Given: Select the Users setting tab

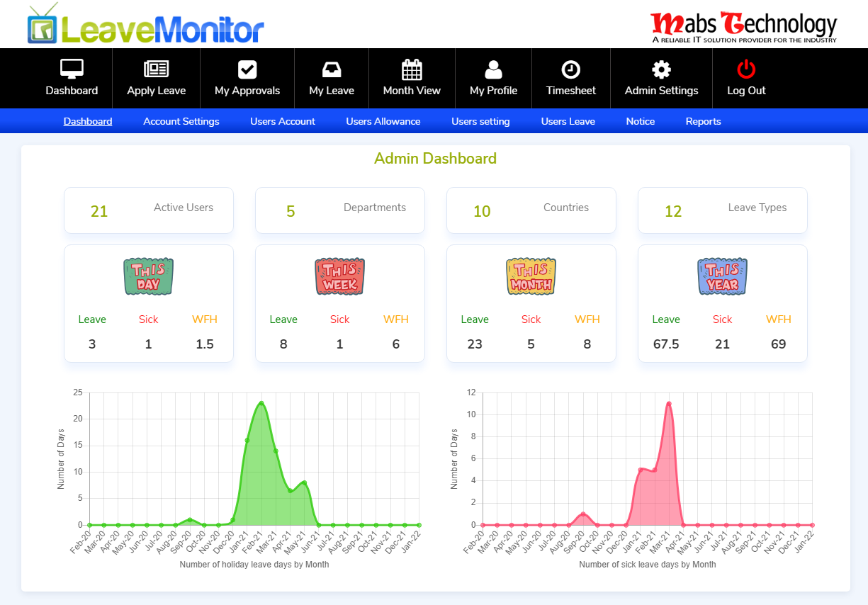Looking at the screenshot, I should coord(480,121).
